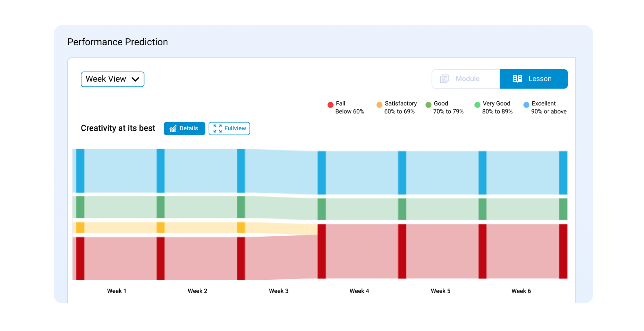Click the orange Satisfactory legend dot
The width and height of the screenshot is (644, 331).
point(379,105)
